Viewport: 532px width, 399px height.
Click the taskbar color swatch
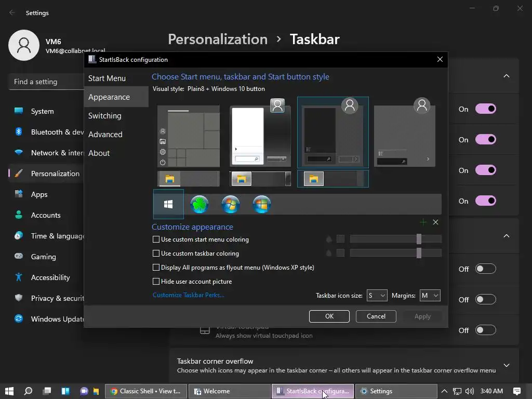(x=340, y=253)
